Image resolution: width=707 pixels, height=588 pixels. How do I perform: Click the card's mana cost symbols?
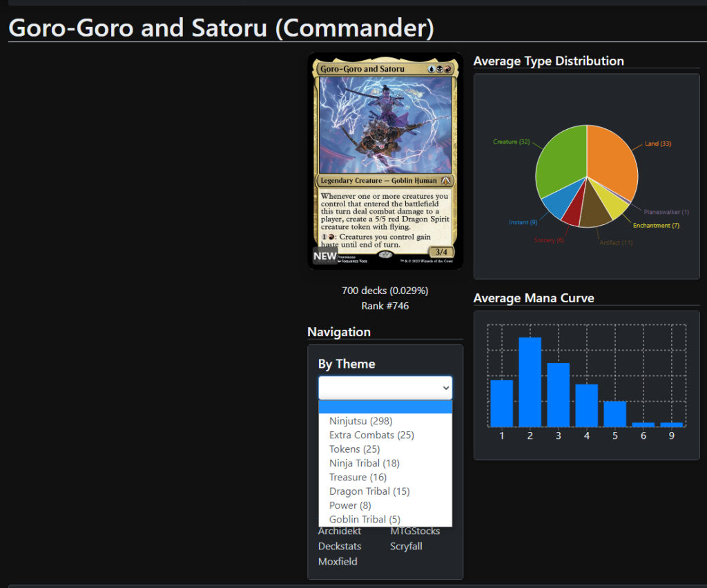[439, 69]
